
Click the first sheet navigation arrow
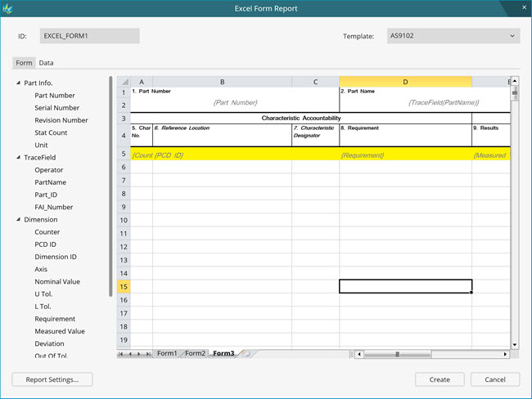(122, 354)
